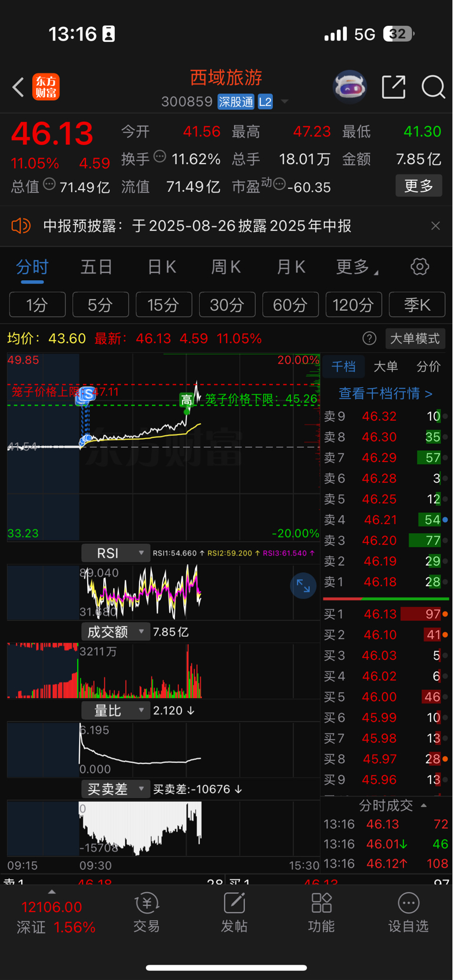
Task: Open 发帖 post icon in bottom bar
Action: tap(234, 912)
